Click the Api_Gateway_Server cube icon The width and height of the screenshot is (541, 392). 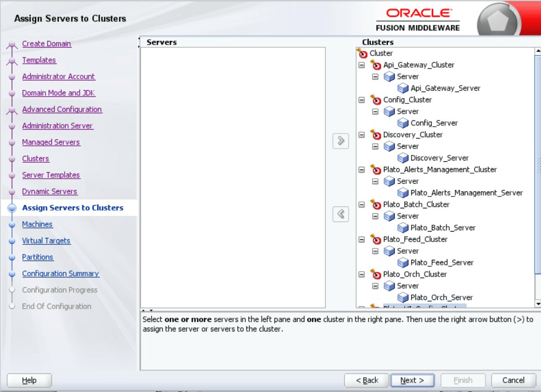tap(403, 88)
